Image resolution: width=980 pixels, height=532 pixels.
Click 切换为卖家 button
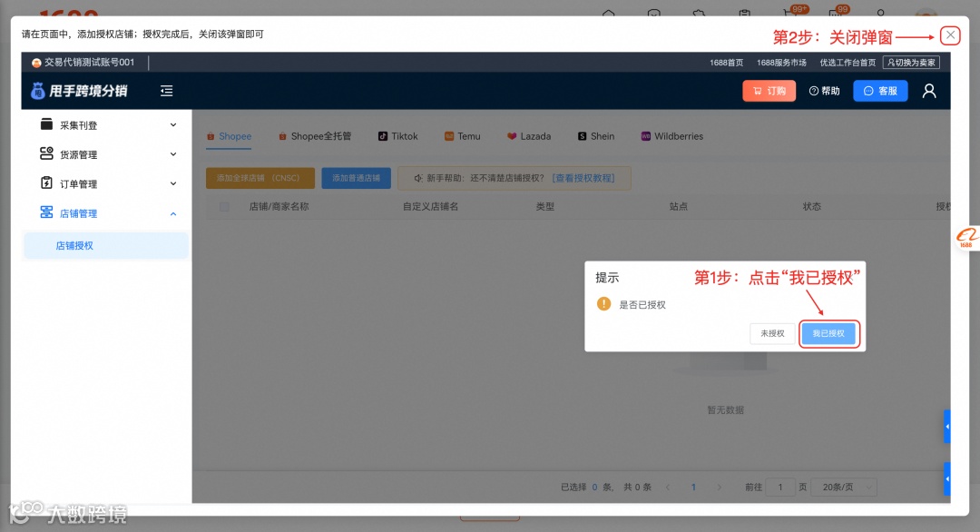click(911, 63)
